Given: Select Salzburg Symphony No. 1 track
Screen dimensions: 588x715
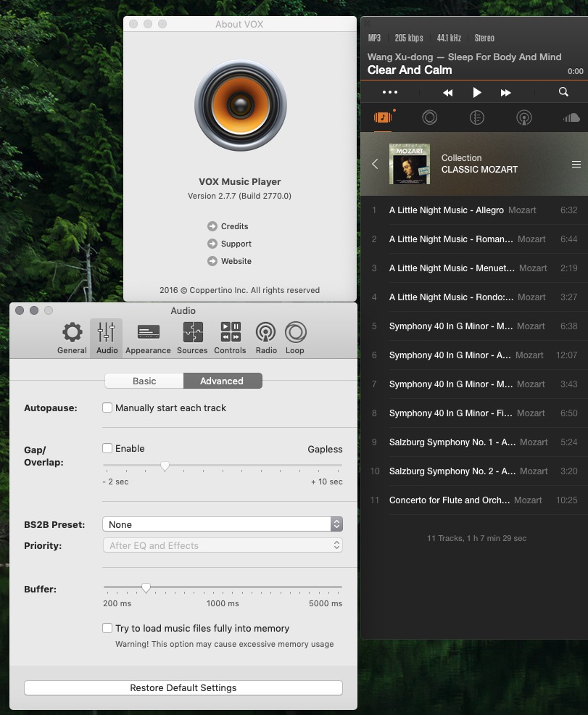Looking at the screenshot, I should coord(474,442).
